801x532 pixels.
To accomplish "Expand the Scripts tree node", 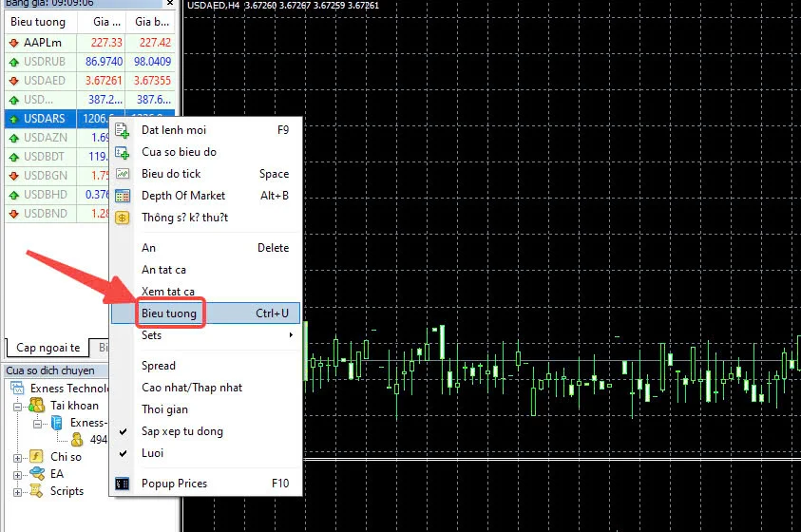I will [x=17, y=492].
